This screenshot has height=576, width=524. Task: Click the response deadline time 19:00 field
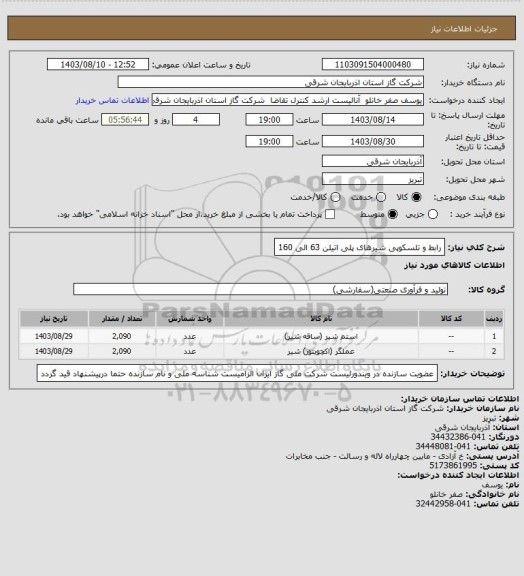click(x=269, y=120)
